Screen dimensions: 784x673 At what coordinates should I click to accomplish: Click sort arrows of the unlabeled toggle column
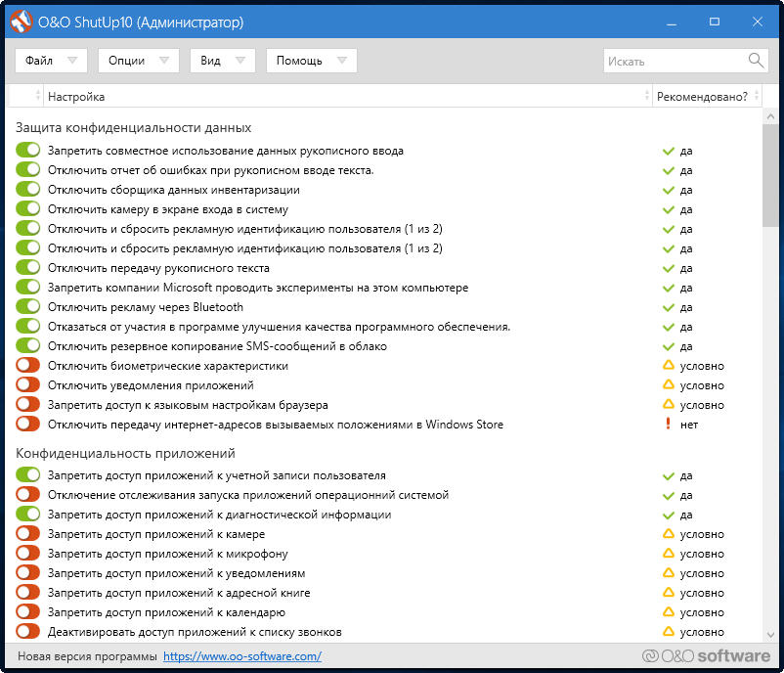(x=38, y=96)
